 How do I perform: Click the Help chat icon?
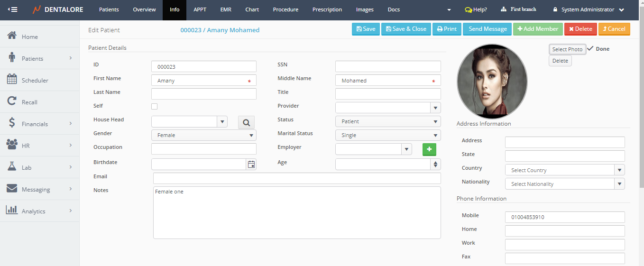pos(469,10)
